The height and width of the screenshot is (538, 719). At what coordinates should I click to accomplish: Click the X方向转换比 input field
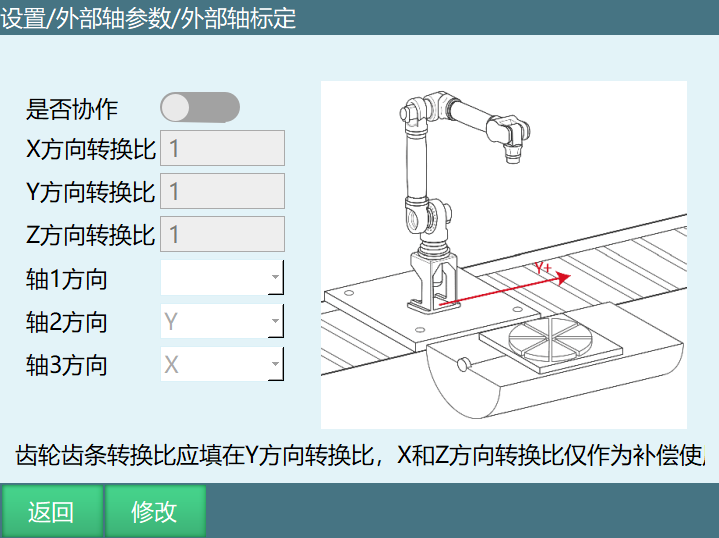(222, 148)
